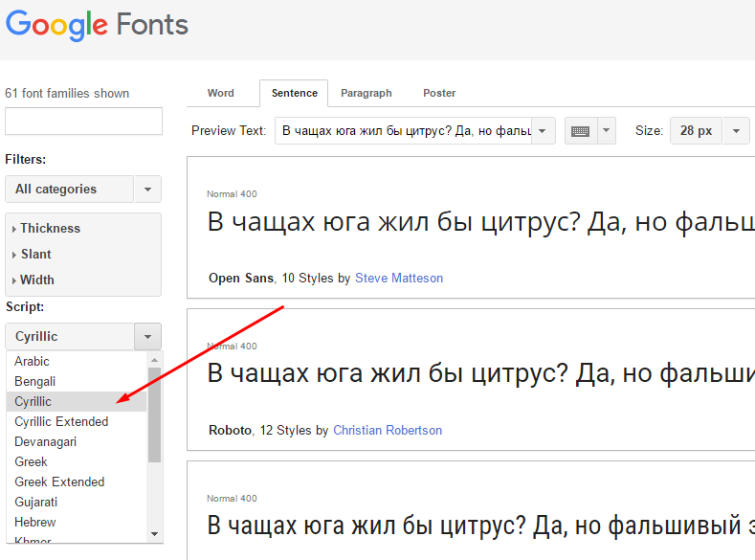755x560 pixels.
Task: Select Cyrillic Extended from script list
Action: (x=61, y=422)
